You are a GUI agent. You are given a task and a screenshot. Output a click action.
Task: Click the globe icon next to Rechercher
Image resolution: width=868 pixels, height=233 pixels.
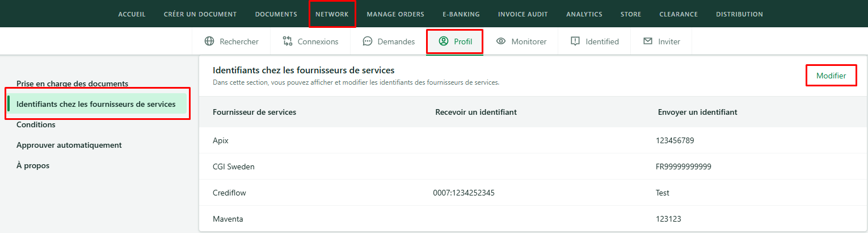[209, 41]
